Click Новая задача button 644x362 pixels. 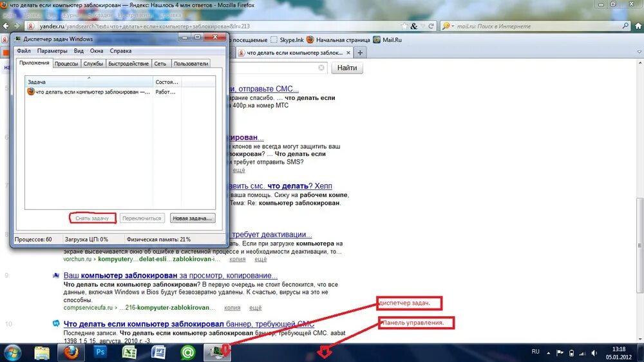[x=192, y=218]
